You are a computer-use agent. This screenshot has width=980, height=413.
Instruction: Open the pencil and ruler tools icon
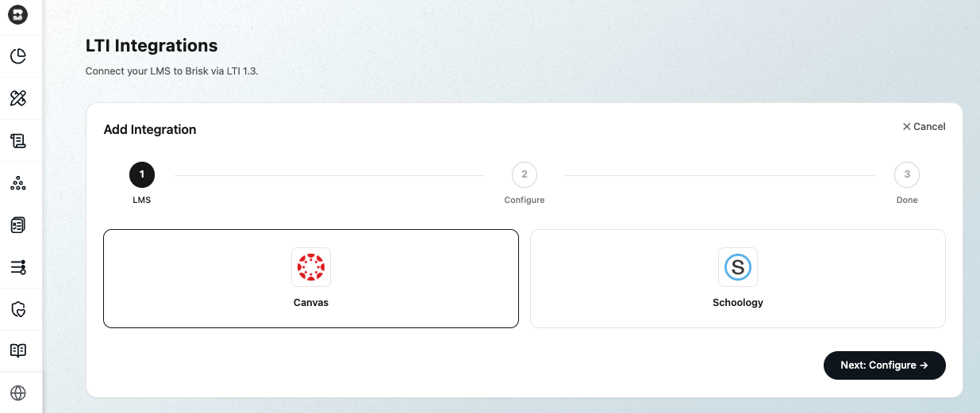[17, 98]
